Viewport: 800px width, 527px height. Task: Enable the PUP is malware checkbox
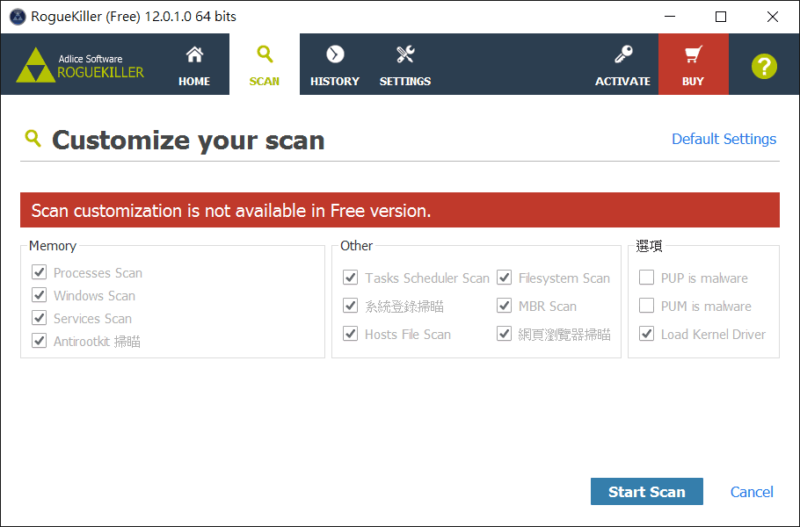pos(646,278)
